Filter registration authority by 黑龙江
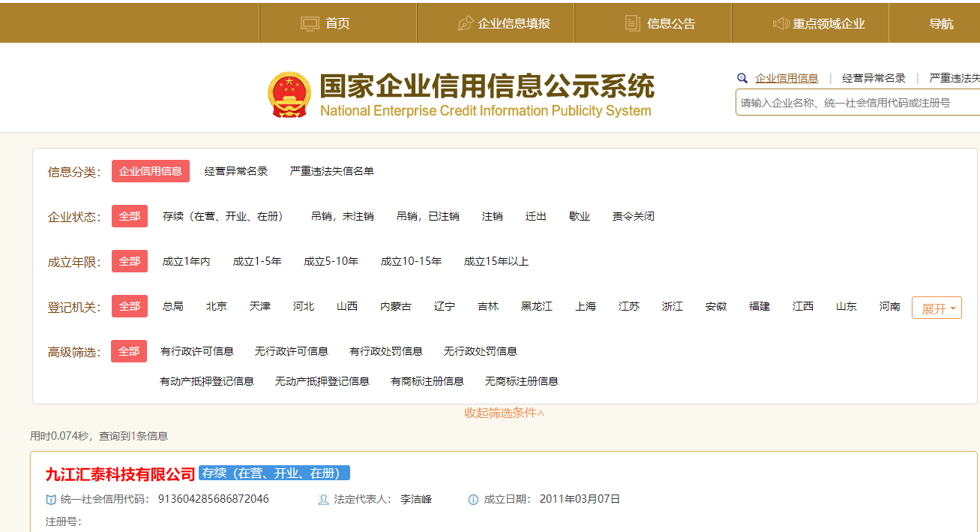Viewport: 980px width, 532px height. point(537,306)
